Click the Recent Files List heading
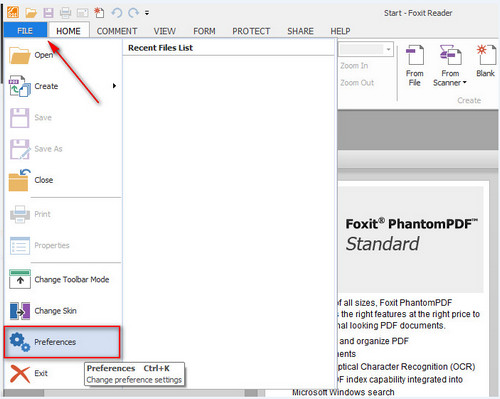Viewport: 500px width, 399px height. tap(160, 48)
